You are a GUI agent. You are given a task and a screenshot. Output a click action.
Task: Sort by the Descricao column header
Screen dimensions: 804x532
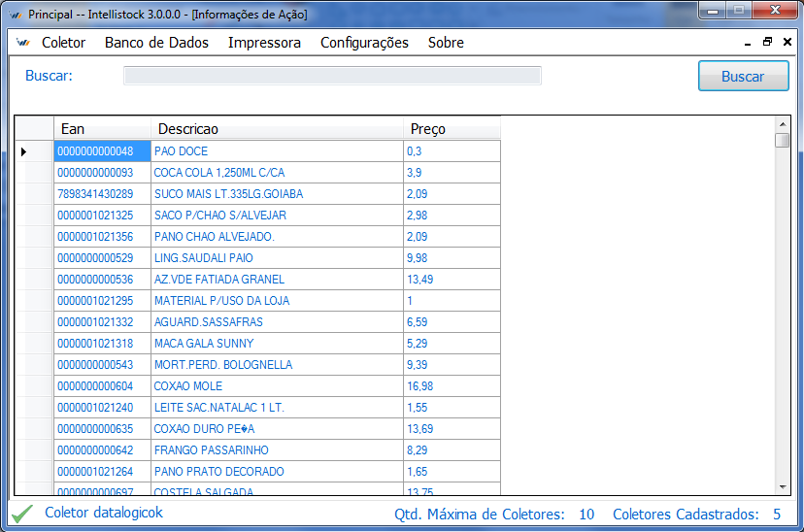point(278,129)
